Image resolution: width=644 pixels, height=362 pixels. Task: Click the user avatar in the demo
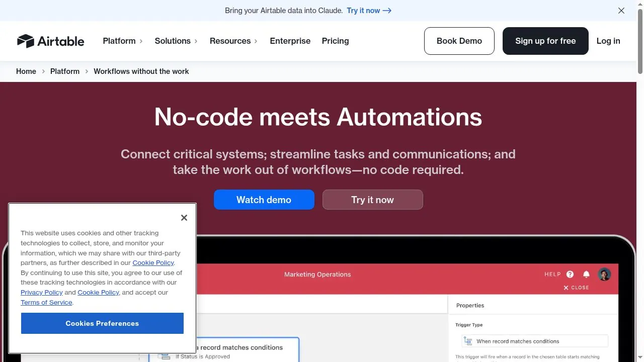pyautogui.click(x=604, y=275)
